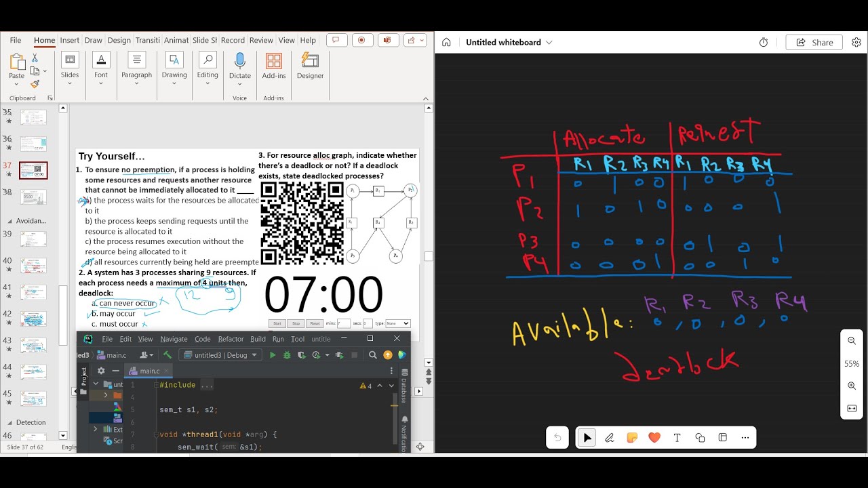Run the program with the green play icon
This screenshot has width=868, height=488.
[273, 354]
